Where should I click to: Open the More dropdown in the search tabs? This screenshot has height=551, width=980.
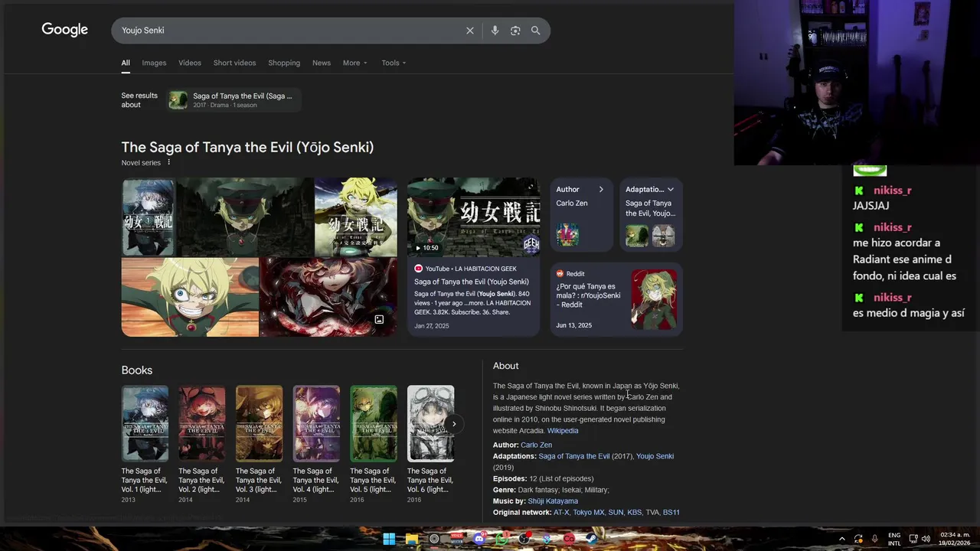355,63
